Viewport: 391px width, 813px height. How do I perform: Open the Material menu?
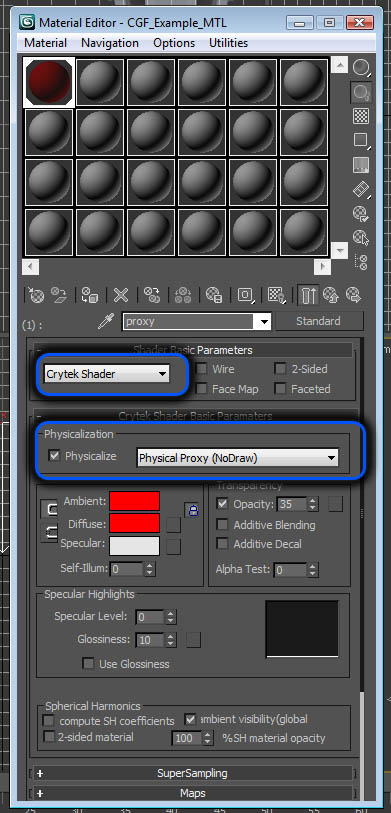pyautogui.click(x=46, y=43)
